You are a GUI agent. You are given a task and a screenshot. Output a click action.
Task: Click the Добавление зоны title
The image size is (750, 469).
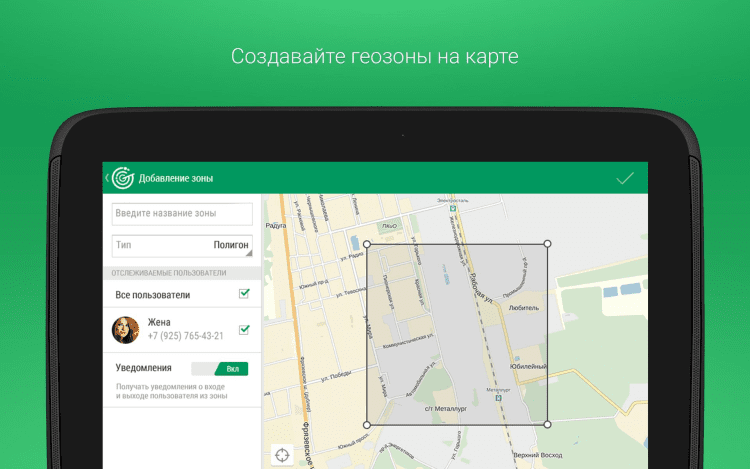[x=176, y=178]
